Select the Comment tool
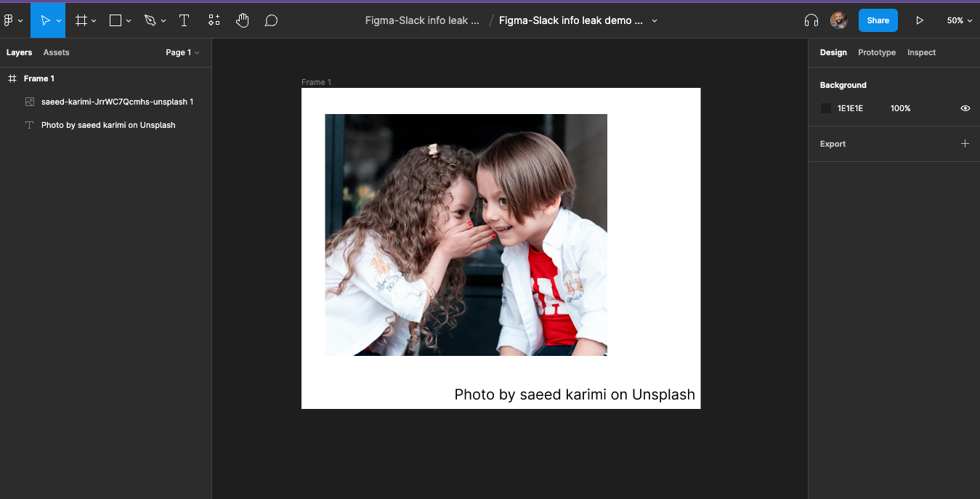Screen dimensions: 980x499 click(271, 20)
